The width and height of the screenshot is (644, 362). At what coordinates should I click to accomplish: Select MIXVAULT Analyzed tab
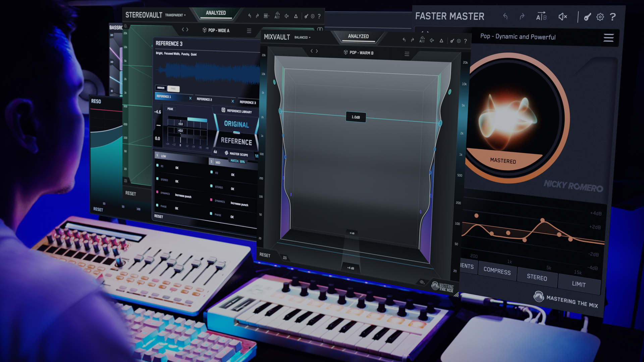[x=358, y=36]
